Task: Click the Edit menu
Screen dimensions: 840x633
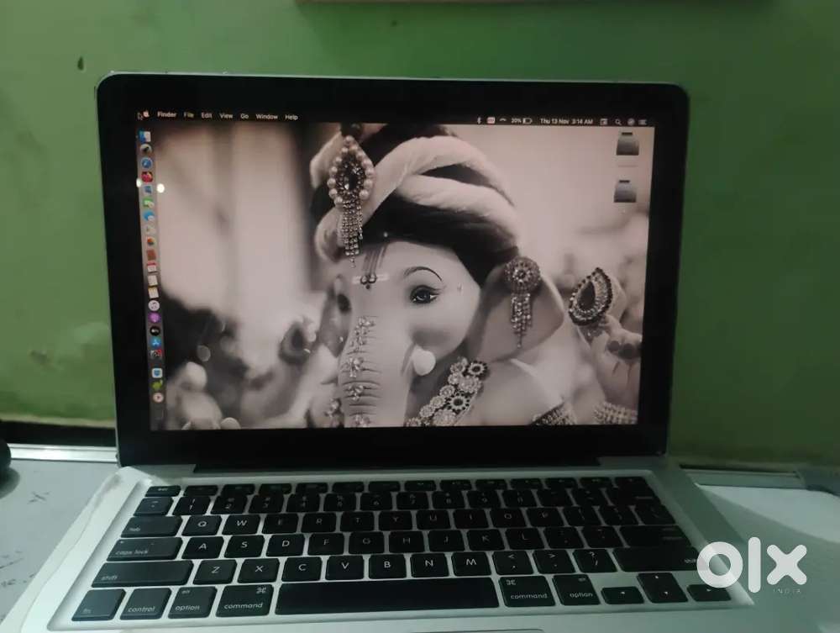Action: tap(207, 116)
